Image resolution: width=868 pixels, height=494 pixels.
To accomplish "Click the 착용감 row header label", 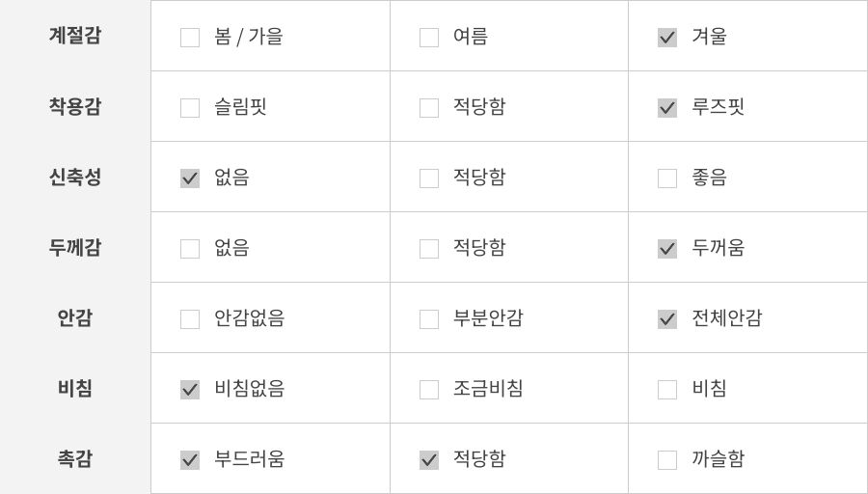I will [75, 107].
